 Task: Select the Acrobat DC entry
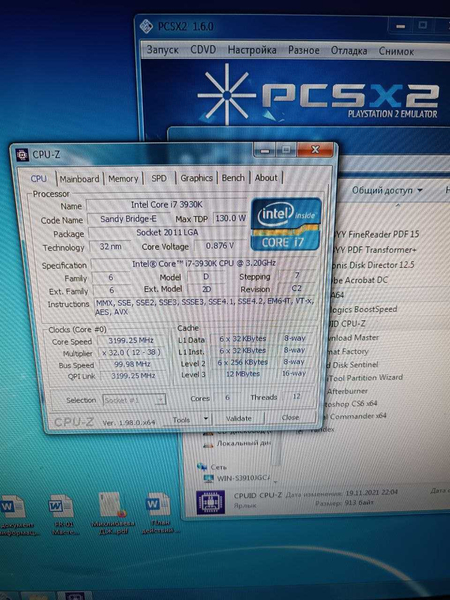(x=359, y=280)
